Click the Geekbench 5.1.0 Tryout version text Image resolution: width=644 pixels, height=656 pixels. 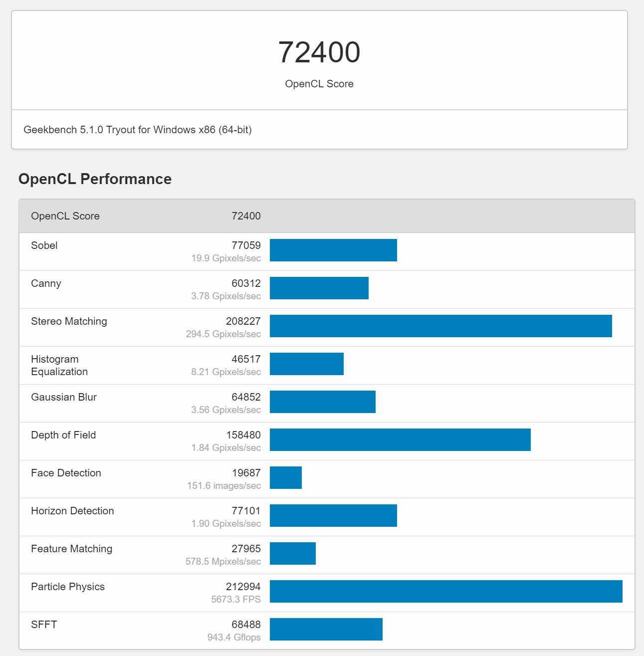pos(138,130)
